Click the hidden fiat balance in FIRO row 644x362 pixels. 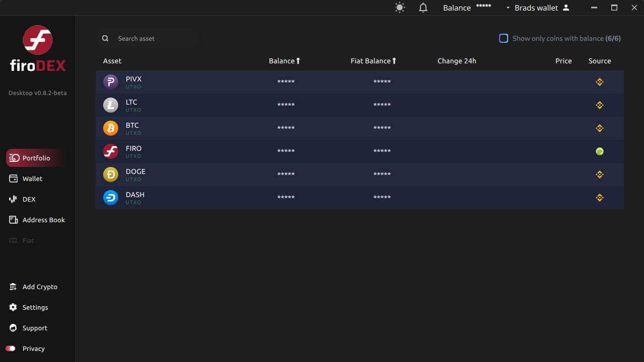(382, 151)
